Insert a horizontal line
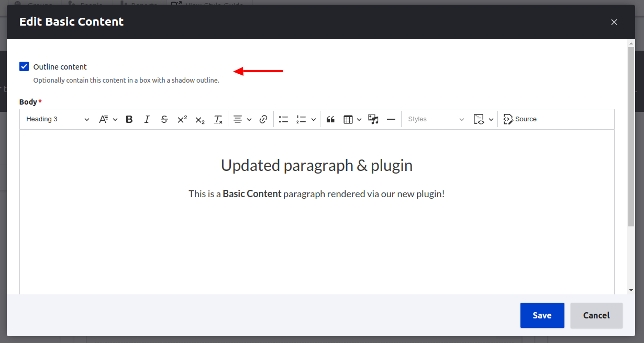 coord(391,119)
